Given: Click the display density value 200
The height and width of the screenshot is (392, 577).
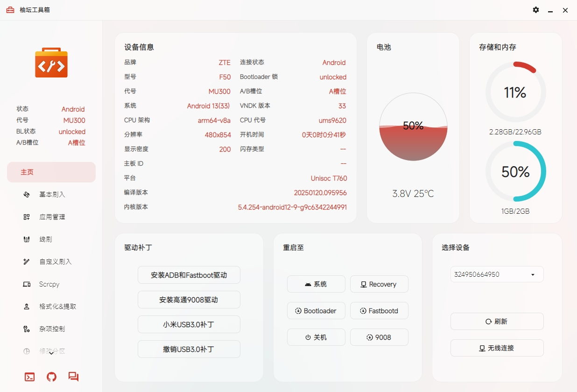Looking at the screenshot, I should 225,149.
